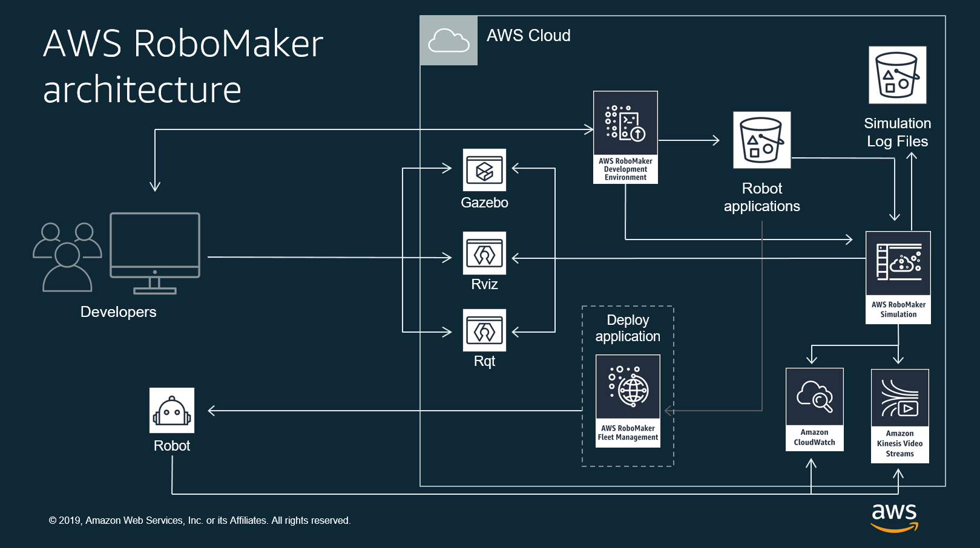Click the AWS Cloud icon
Screen dimensions: 980x548
click(449, 41)
